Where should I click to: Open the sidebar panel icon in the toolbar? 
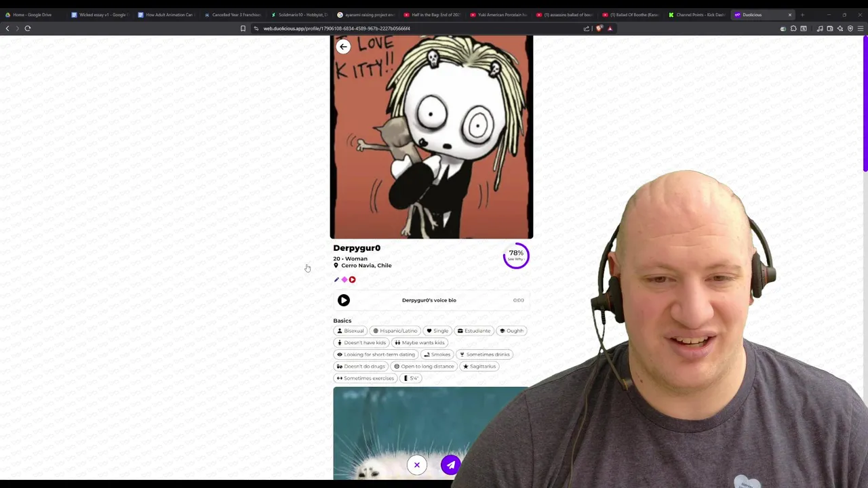coord(804,28)
